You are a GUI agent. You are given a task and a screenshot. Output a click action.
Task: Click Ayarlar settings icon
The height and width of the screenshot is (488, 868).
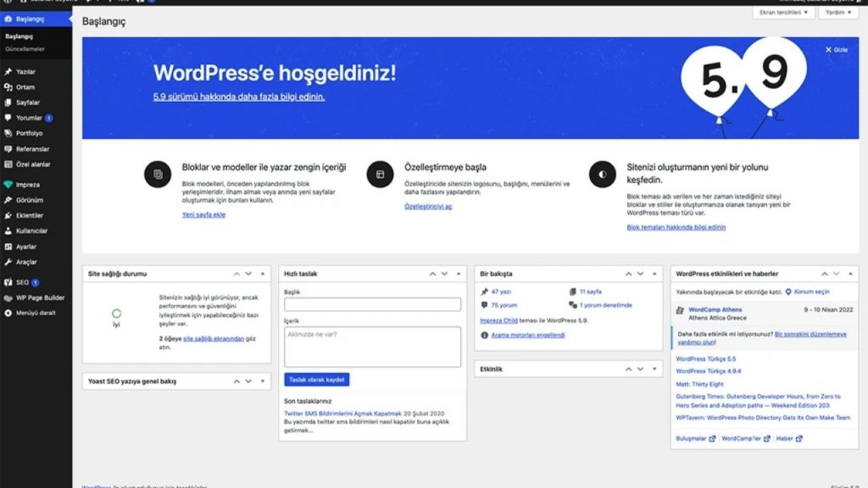tap(8, 247)
